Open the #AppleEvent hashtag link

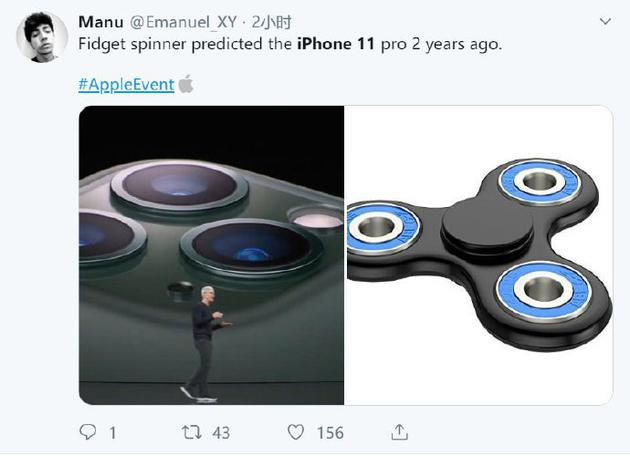pyautogui.click(x=125, y=84)
